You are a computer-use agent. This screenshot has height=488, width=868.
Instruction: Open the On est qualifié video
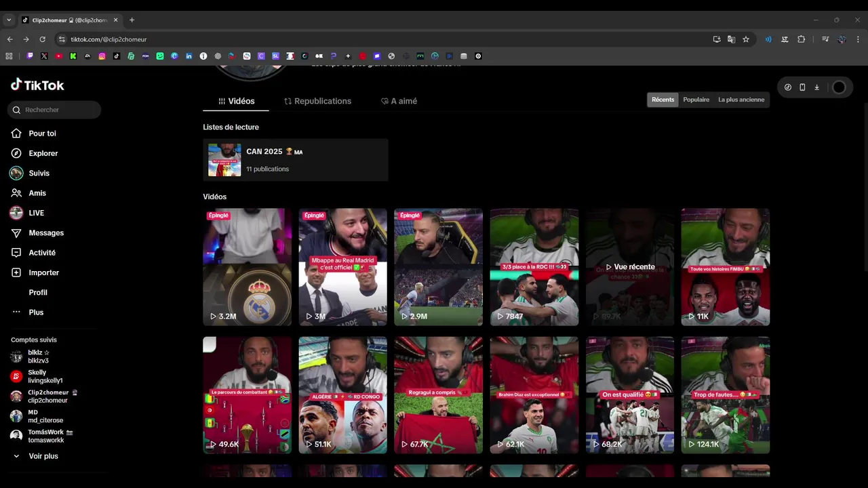[x=629, y=395]
